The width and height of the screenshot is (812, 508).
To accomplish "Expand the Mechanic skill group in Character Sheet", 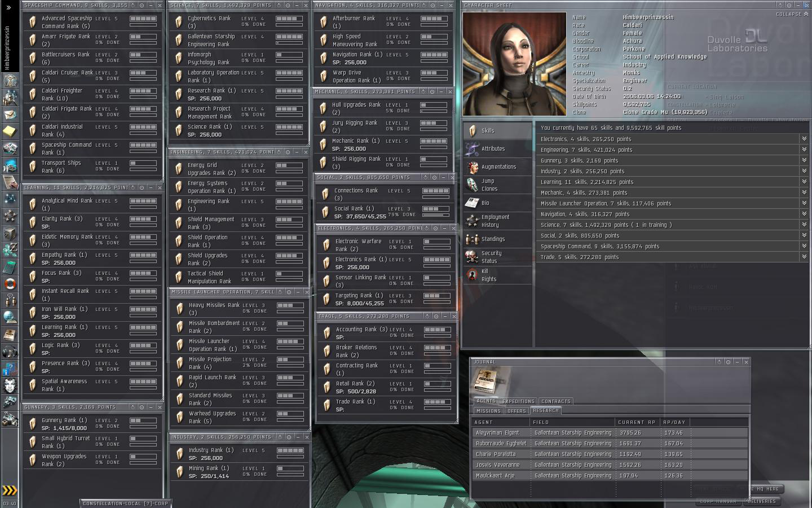I will tap(804, 192).
